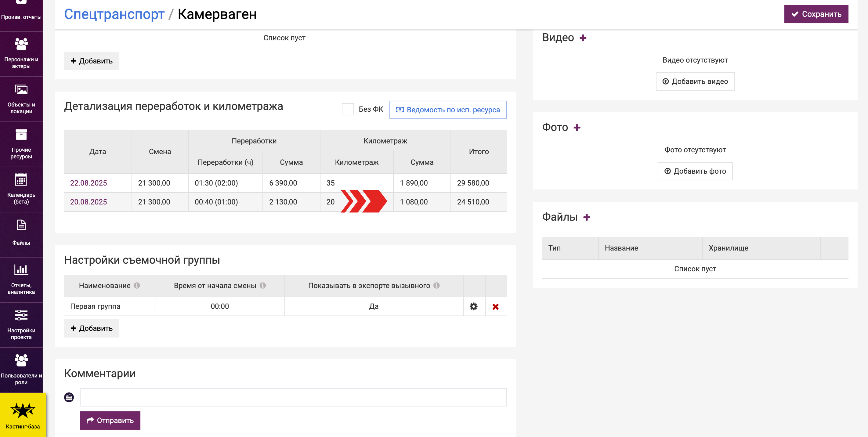The image size is (868, 437).
Task: Click info icon beside Наименование header
Action: coord(137,285)
